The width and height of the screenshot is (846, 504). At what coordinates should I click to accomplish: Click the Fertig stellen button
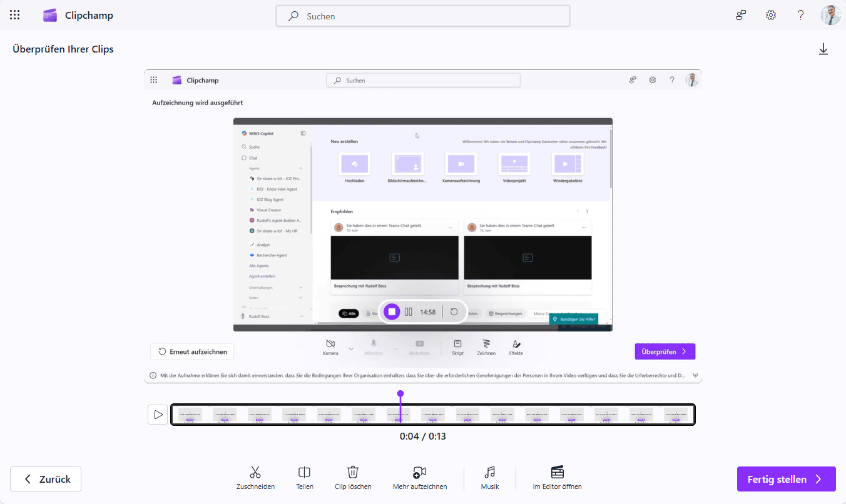pyautogui.click(x=786, y=480)
